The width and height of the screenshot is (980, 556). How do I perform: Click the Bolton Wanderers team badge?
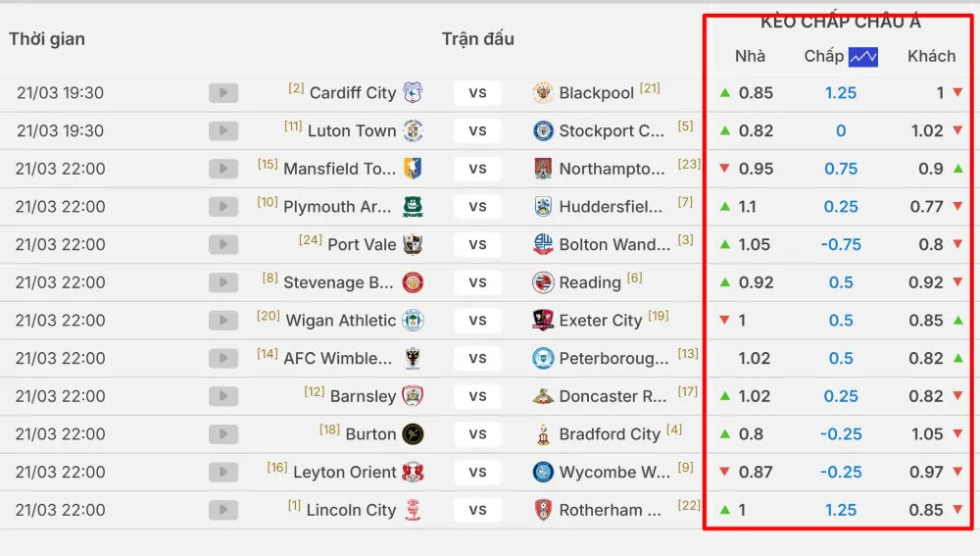tap(542, 245)
